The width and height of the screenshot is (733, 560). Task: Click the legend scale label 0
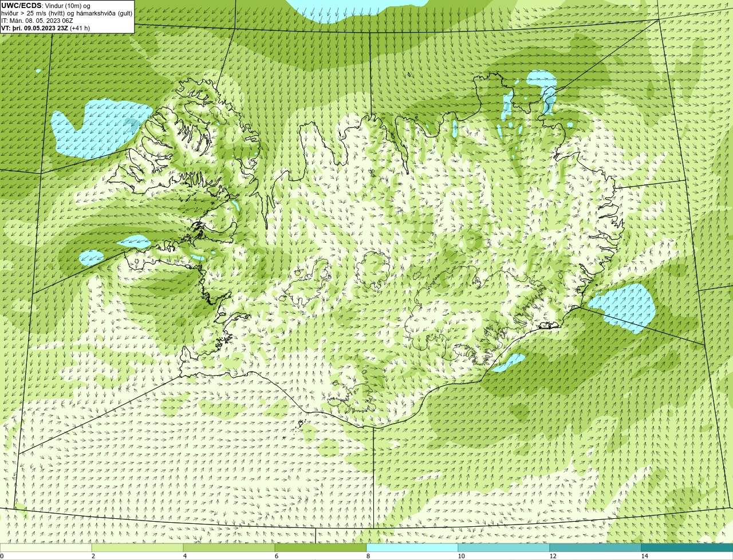2,556
